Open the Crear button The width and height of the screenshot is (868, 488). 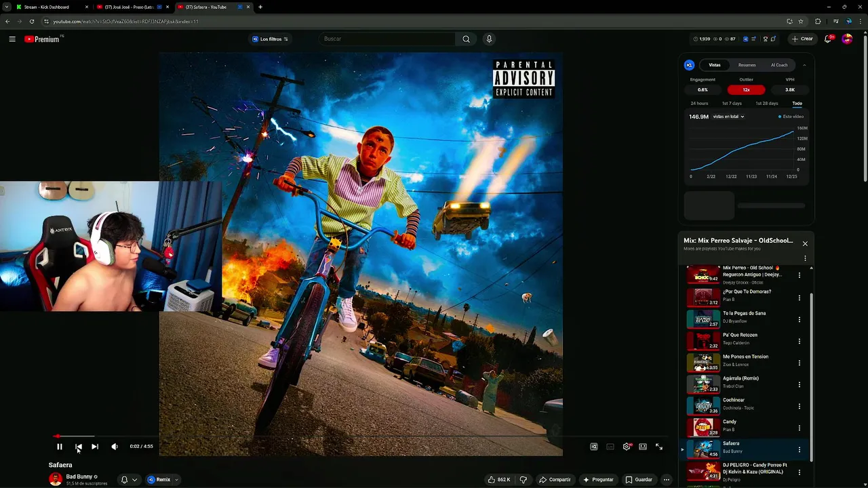(802, 39)
